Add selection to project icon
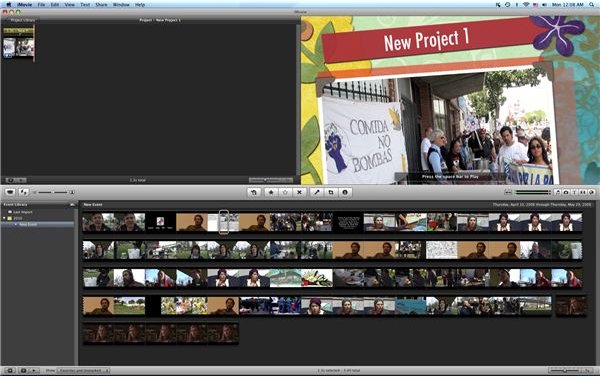The width and height of the screenshot is (600, 386). (x=254, y=192)
